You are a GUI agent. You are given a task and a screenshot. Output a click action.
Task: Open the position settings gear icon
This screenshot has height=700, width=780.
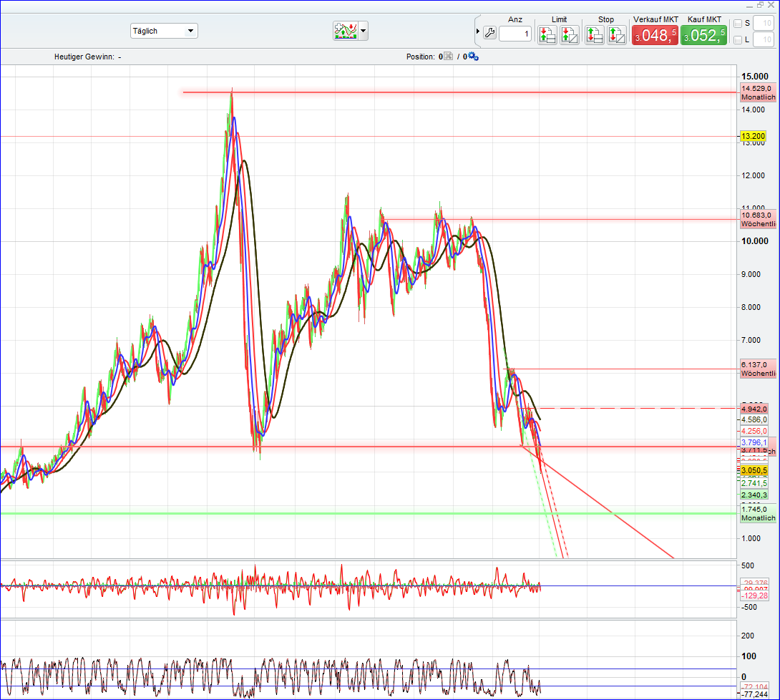pyautogui.click(x=470, y=57)
